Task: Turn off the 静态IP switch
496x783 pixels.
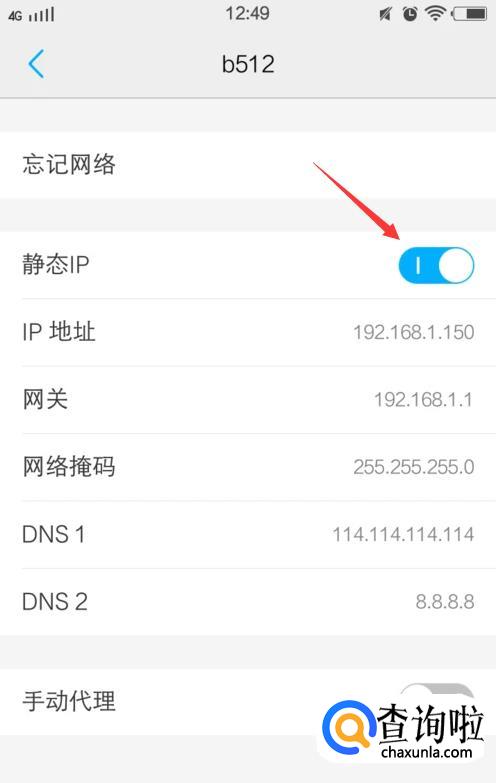Action: (x=436, y=265)
